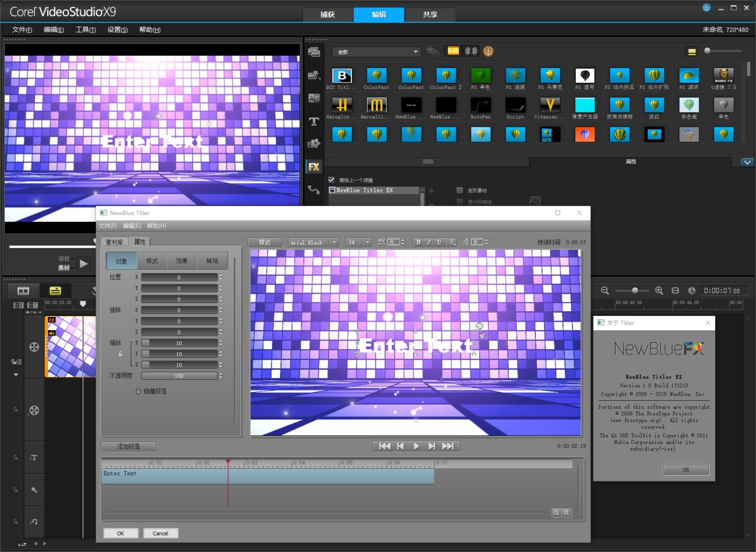Open the Title (T) library
Image resolution: width=756 pixels, height=552 pixels.
tap(314, 122)
